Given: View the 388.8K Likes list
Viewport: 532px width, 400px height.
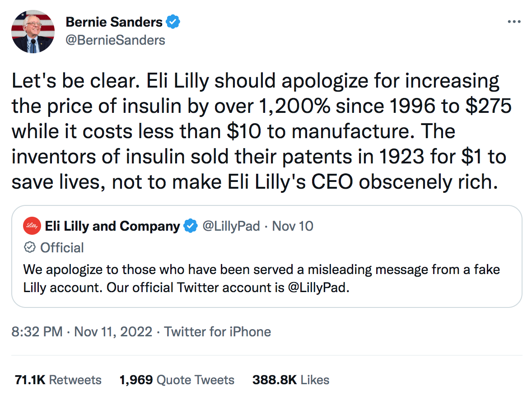Looking at the screenshot, I should [x=291, y=380].
